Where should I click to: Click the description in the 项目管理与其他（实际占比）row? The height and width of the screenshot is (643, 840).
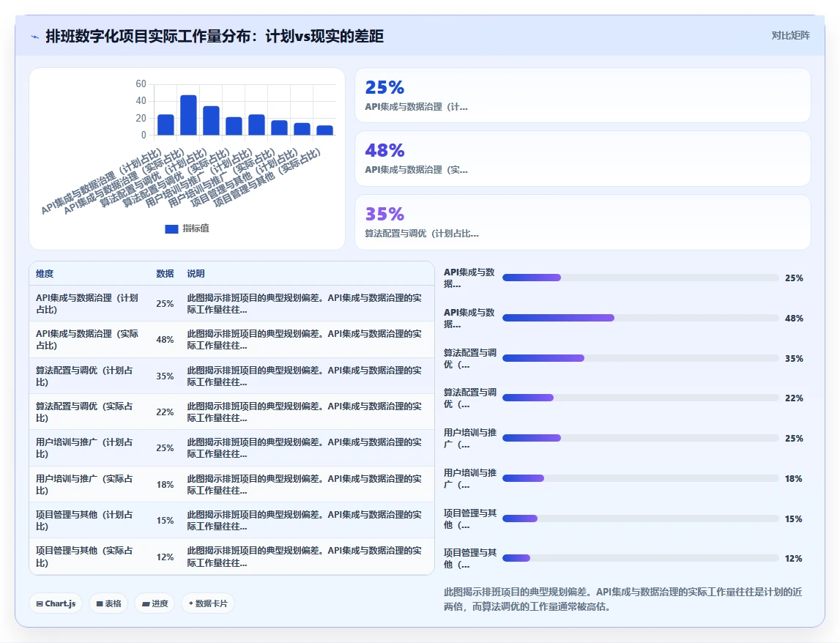point(304,556)
